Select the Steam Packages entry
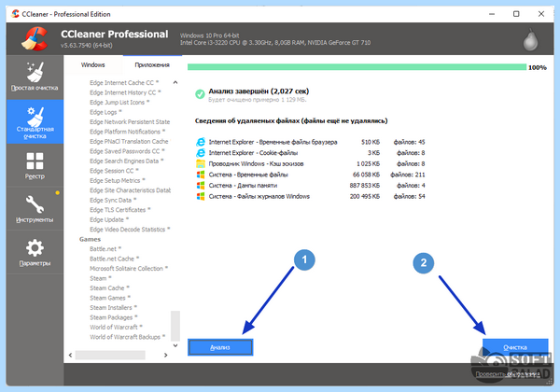The width and height of the screenshot is (560, 392). (114, 317)
